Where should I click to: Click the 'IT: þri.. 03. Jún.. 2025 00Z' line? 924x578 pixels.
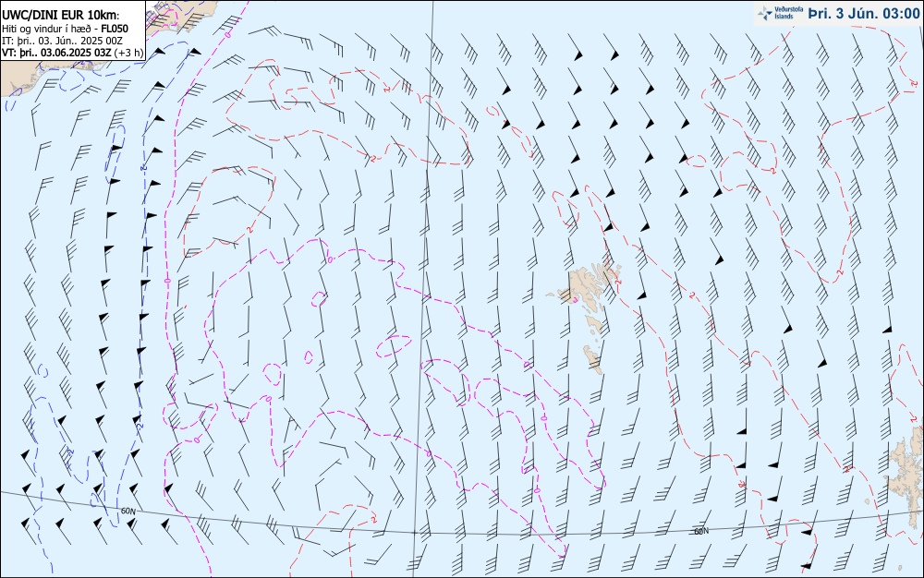pos(62,41)
